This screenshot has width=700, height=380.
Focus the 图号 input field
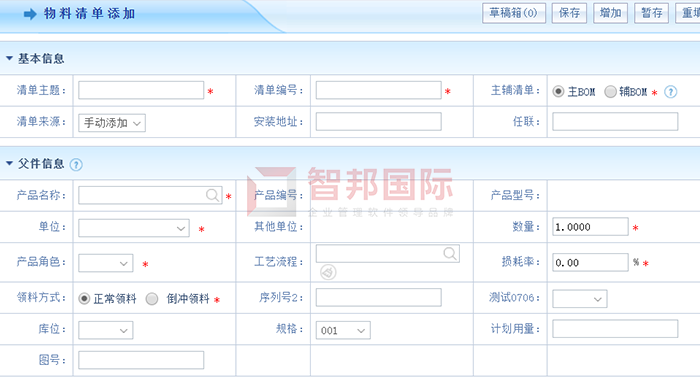click(141, 360)
